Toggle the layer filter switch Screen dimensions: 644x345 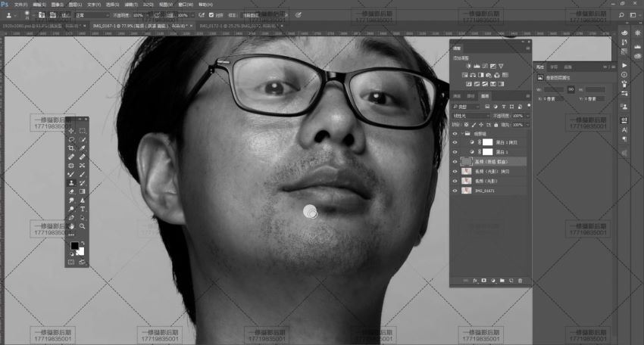point(529,106)
